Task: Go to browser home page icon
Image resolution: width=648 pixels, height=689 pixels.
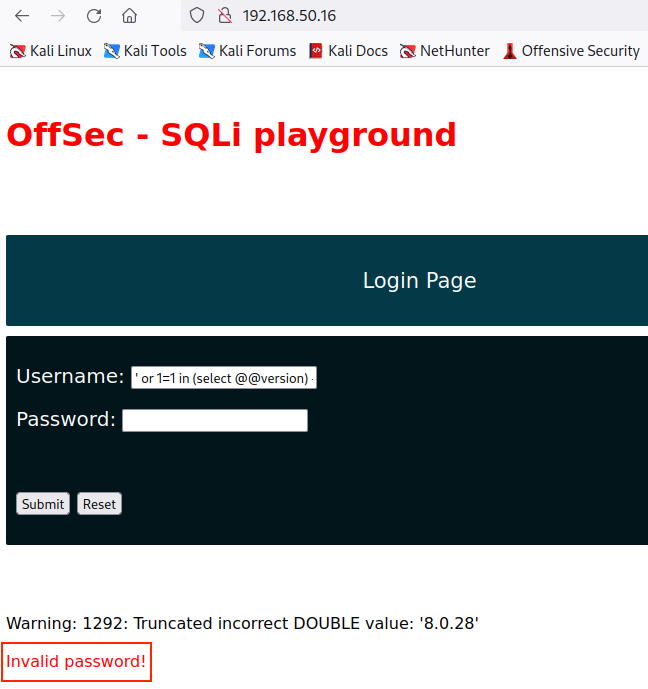Action: click(129, 16)
